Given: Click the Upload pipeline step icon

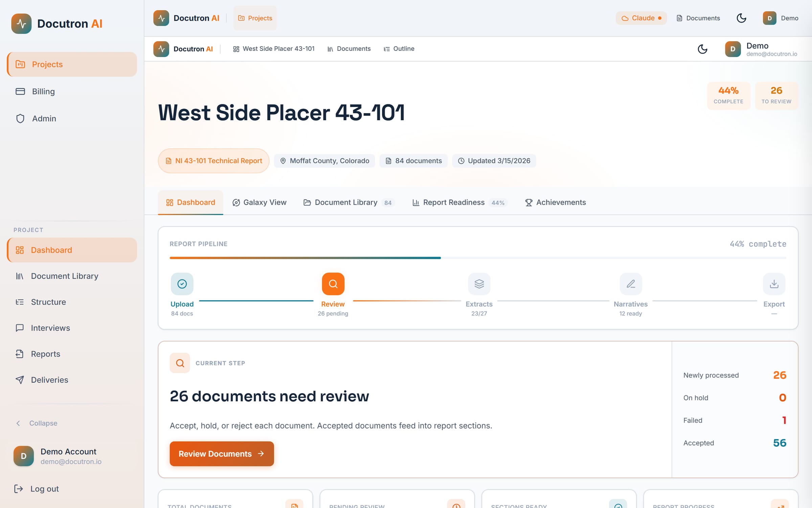Looking at the screenshot, I should click(x=182, y=284).
